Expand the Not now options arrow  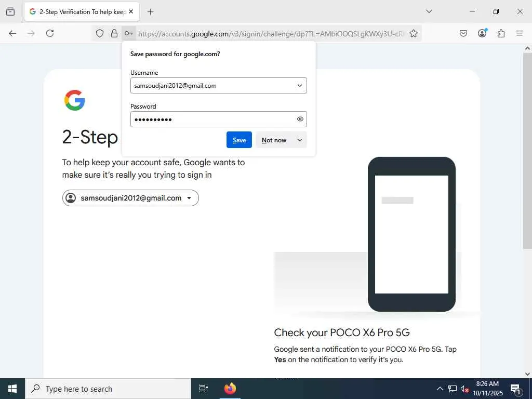(300, 140)
